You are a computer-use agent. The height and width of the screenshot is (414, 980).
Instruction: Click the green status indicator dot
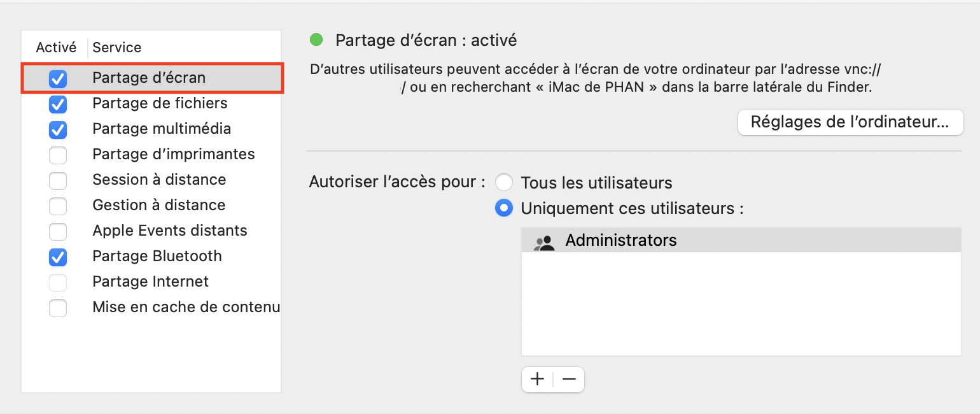[x=316, y=40]
